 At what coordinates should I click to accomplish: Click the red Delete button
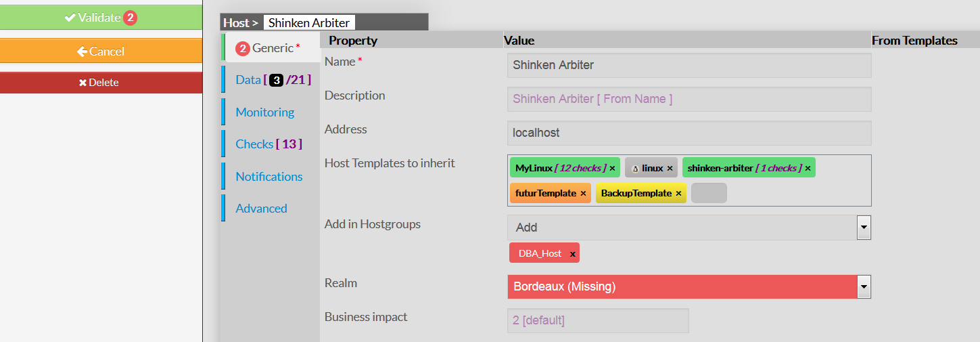click(101, 83)
